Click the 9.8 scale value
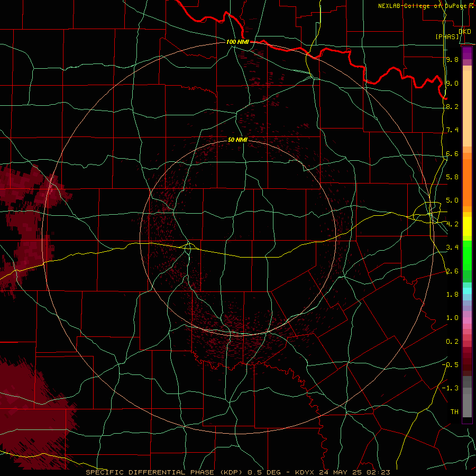 tap(452, 59)
